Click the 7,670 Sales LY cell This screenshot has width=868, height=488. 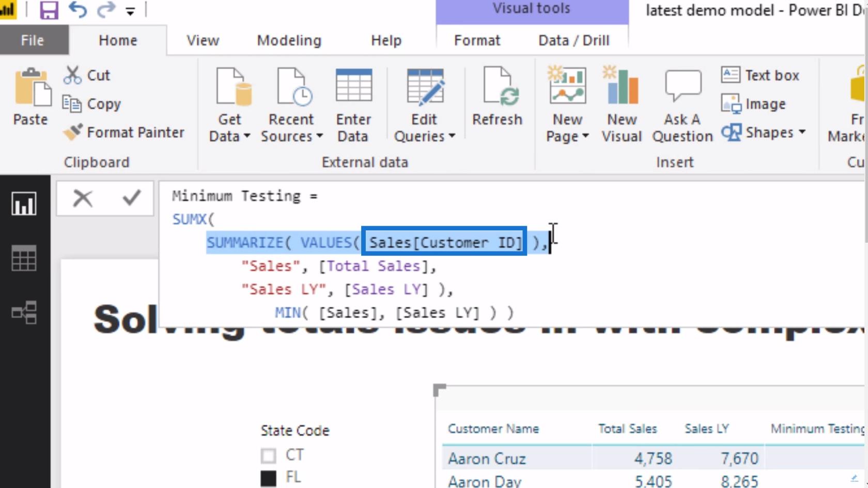coord(739,459)
